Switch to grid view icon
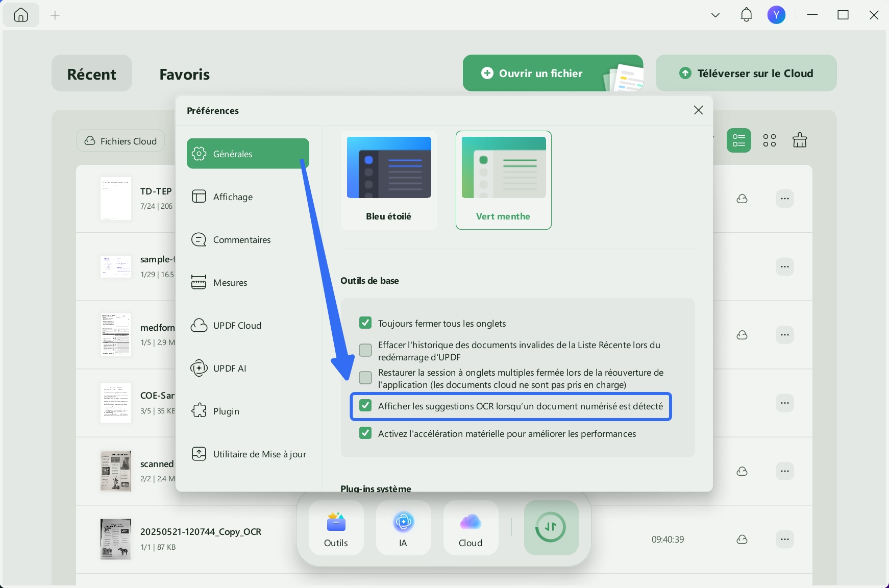The image size is (889, 588). tap(770, 140)
